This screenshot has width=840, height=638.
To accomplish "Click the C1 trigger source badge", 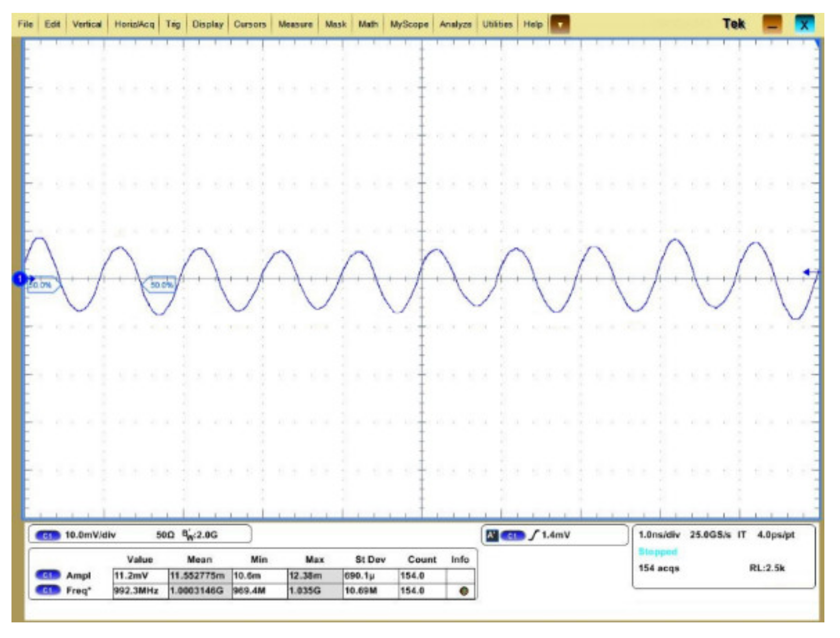I will coord(512,536).
